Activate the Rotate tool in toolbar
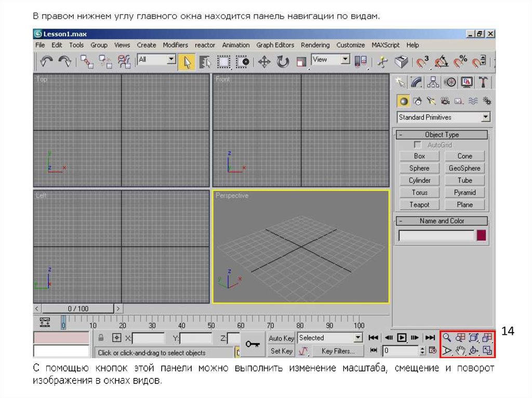Image resolution: width=532 pixels, height=398 pixels. point(283,62)
